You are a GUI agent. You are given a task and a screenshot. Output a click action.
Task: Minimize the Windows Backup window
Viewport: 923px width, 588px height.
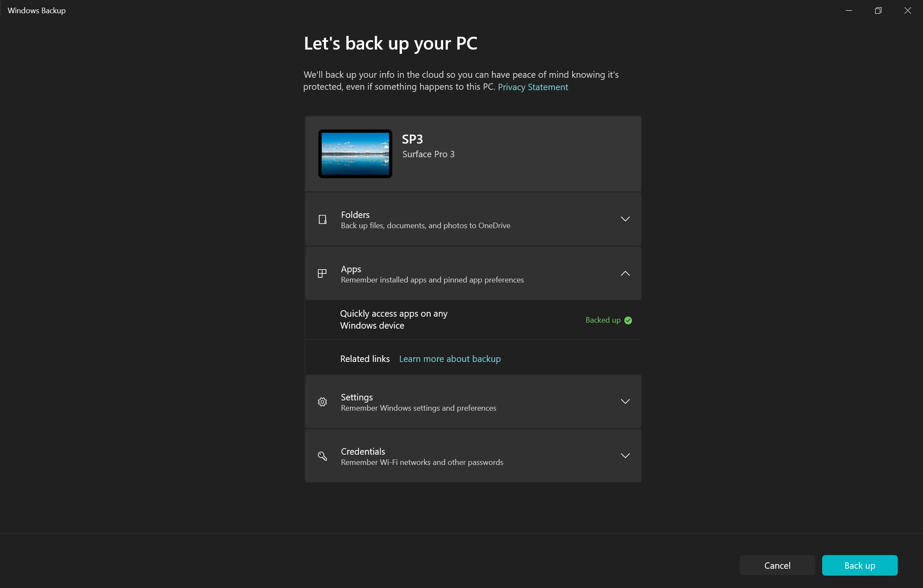849,10
